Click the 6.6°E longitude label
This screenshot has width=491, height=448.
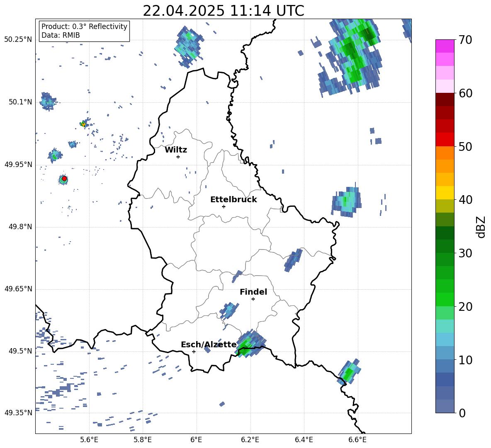point(357,440)
